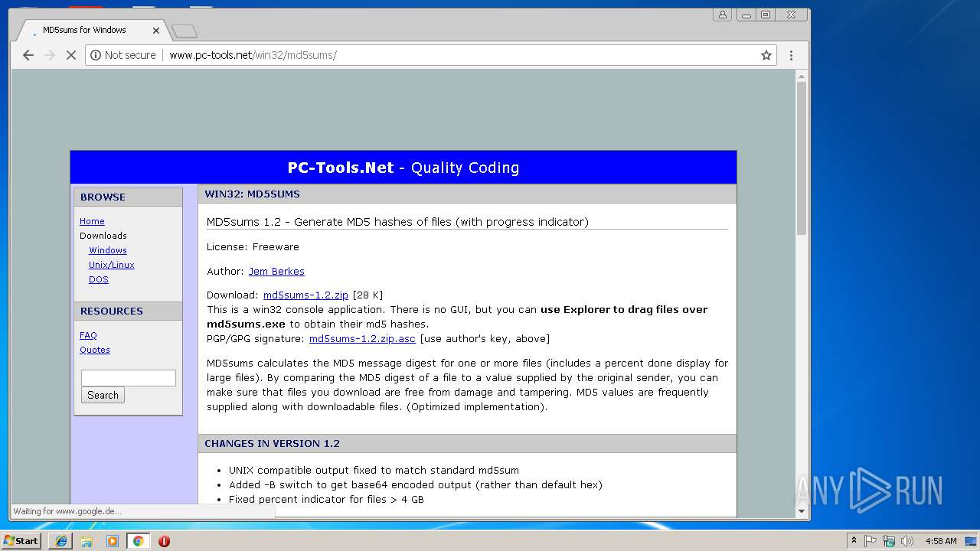
Task: Click the Chrome user profile icon
Action: tap(722, 15)
